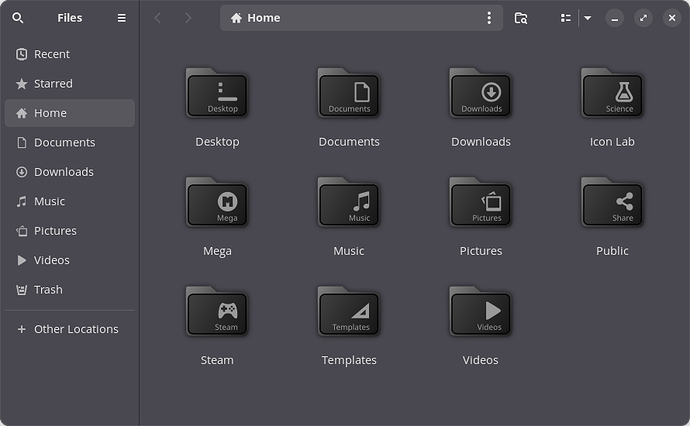690x426 pixels.
Task: Click the "Templates" folder name label
Action: (349, 360)
